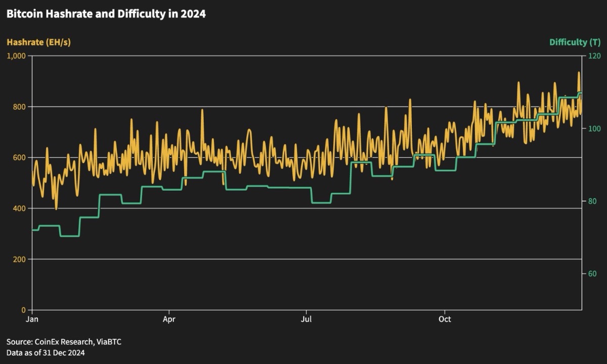607x364 pixels.
Task: Select the 200 hashrate axis label
Action: coord(19,259)
